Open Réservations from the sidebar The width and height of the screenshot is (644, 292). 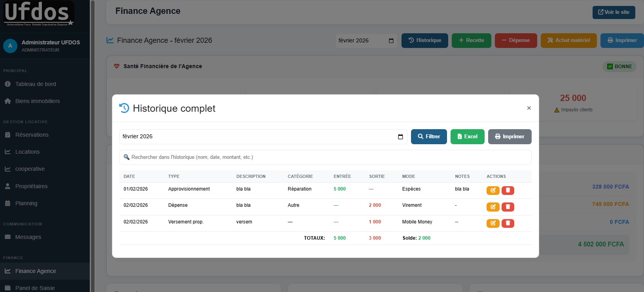(x=32, y=135)
